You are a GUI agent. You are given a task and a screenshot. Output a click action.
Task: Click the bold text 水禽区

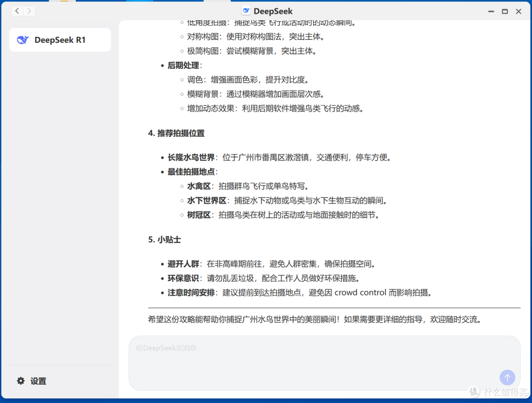(199, 186)
